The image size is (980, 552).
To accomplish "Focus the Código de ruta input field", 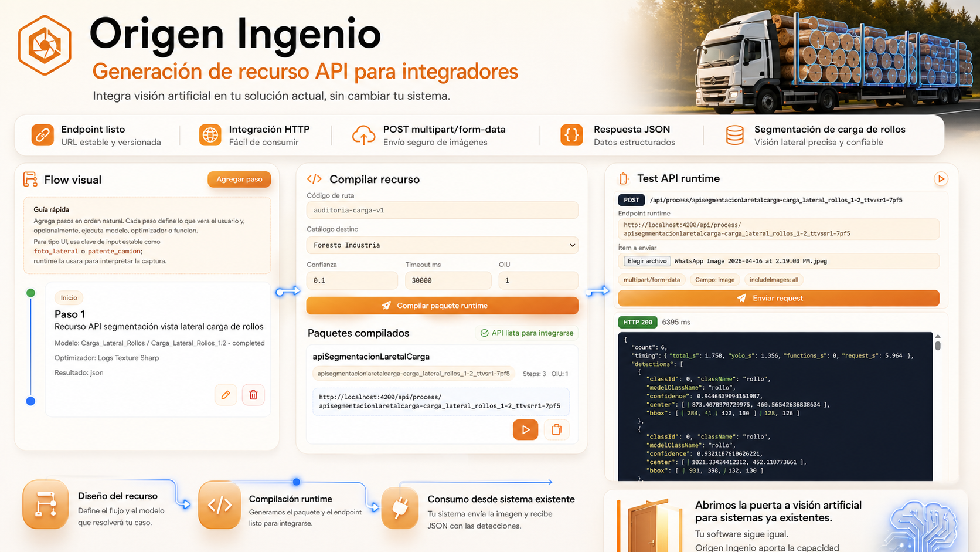I will click(442, 210).
